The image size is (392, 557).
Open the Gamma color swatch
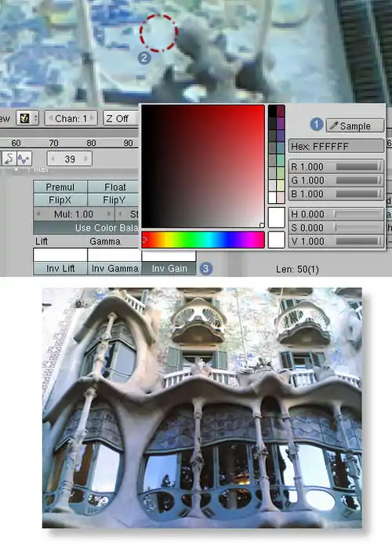[x=114, y=255]
